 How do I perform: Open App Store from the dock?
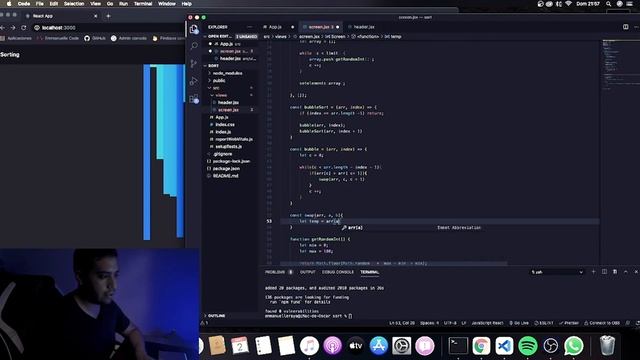(x=378, y=346)
